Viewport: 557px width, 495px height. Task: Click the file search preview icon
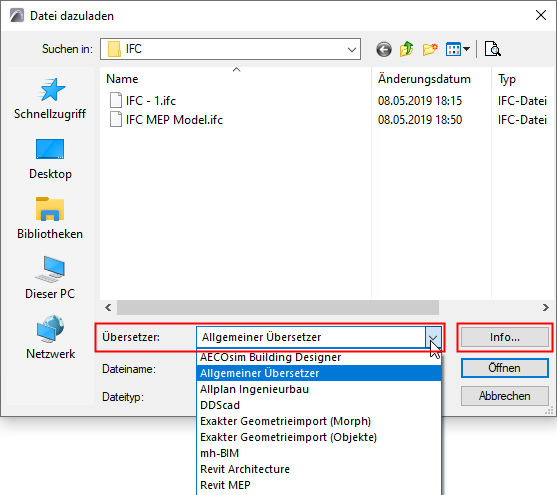[x=493, y=49]
